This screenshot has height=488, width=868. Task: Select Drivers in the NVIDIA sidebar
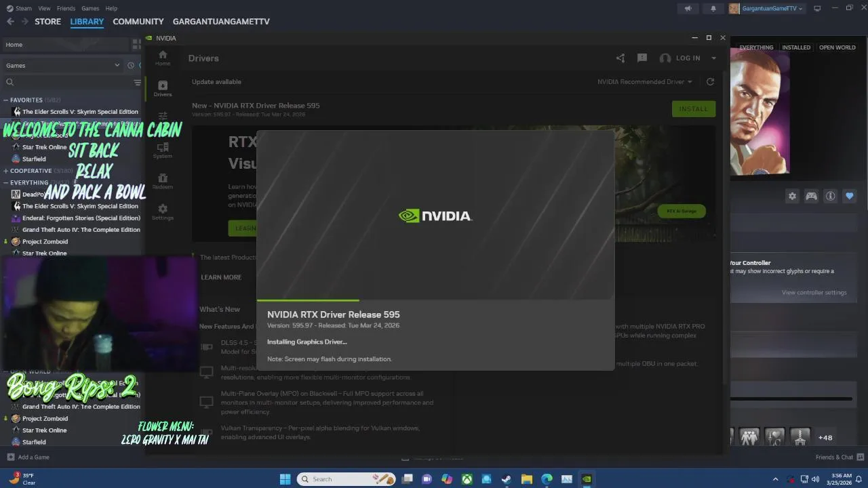pos(162,89)
